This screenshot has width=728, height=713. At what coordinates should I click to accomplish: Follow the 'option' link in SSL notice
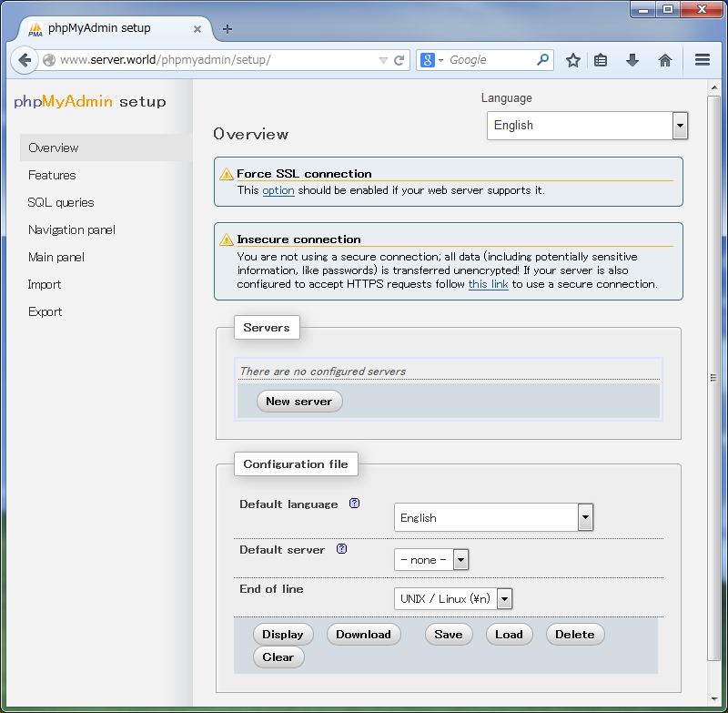(x=278, y=190)
